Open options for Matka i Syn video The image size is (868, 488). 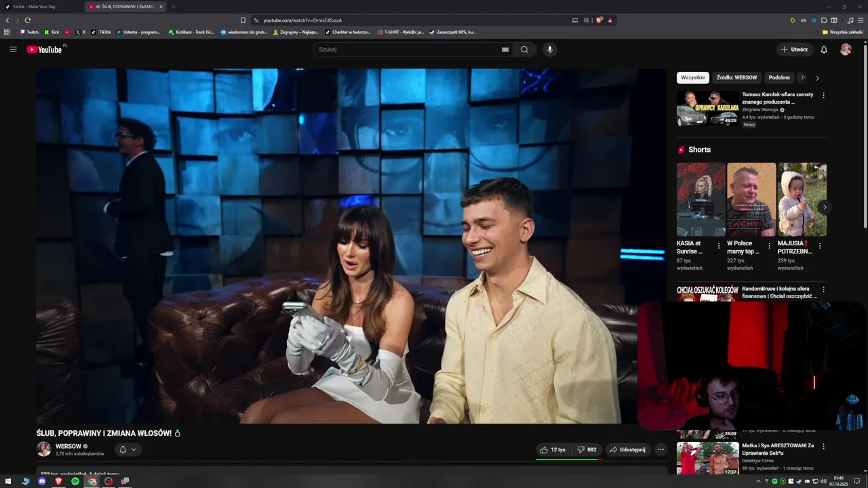(x=824, y=447)
